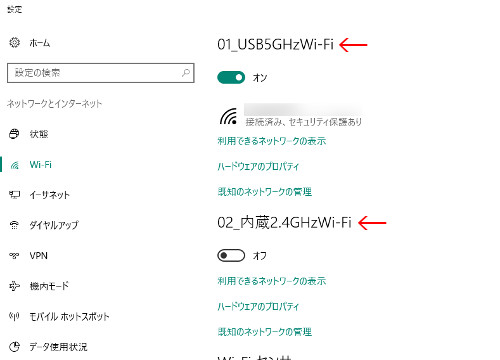This screenshot has width=500, height=360.
Task: Click the モバイル ホットスポット icon
Action: click(x=14, y=316)
